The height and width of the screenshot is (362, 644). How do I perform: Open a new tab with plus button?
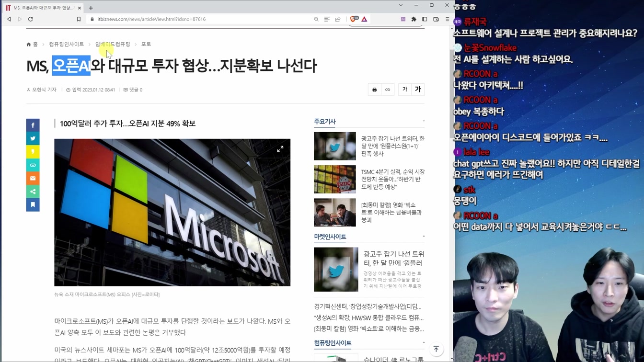pyautogui.click(x=91, y=8)
